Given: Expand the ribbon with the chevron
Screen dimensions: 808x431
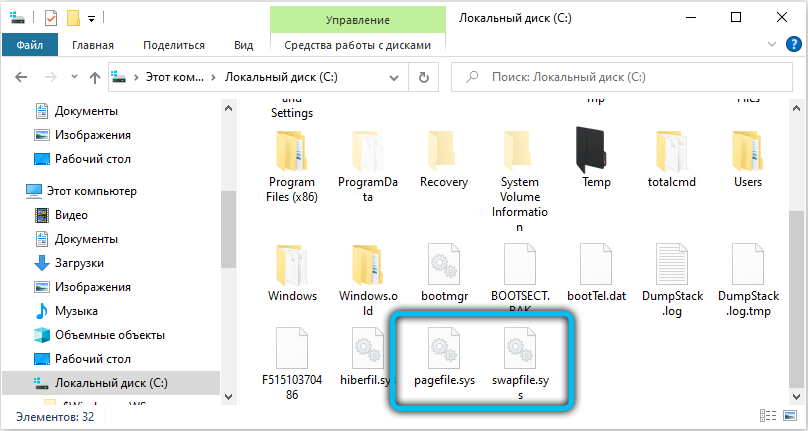Looking at the screenshot, I should pyautogui.click(x=772, y=44).
